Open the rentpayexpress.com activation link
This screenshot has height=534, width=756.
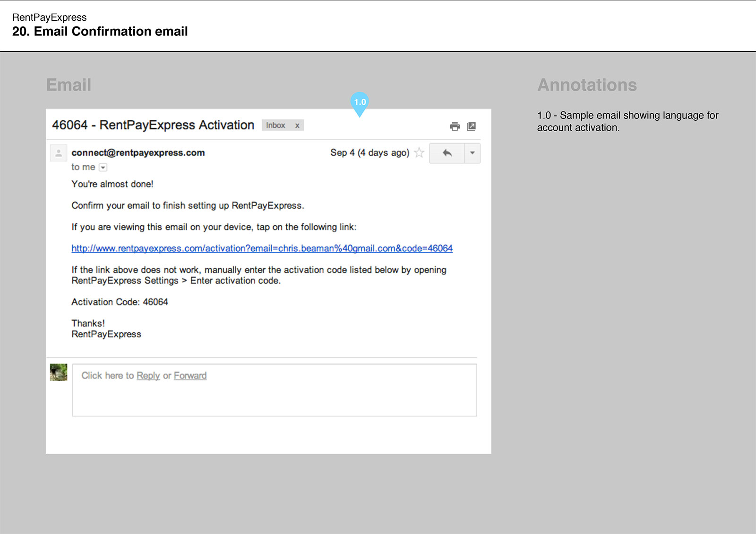pos(262,248)
